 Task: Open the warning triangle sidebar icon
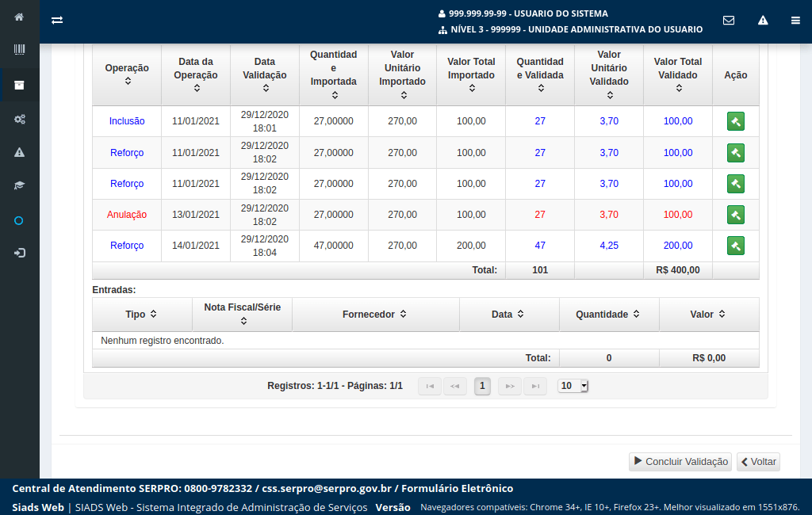coord(19,152)
